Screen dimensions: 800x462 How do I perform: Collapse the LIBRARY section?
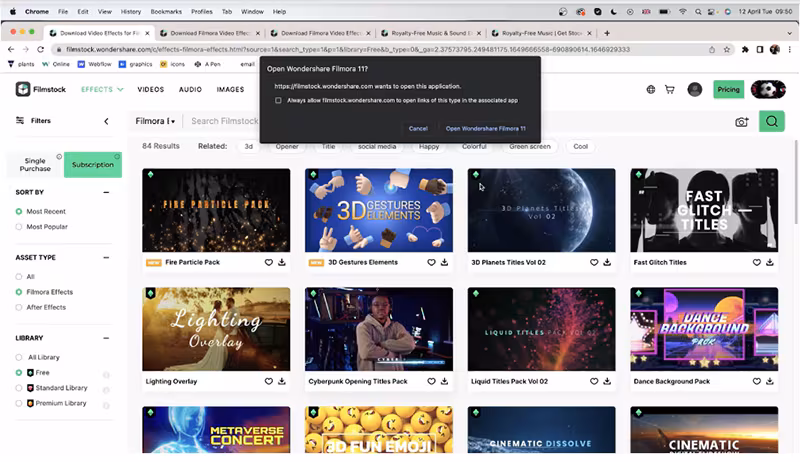pyautogui.click(x=106, y=338)
